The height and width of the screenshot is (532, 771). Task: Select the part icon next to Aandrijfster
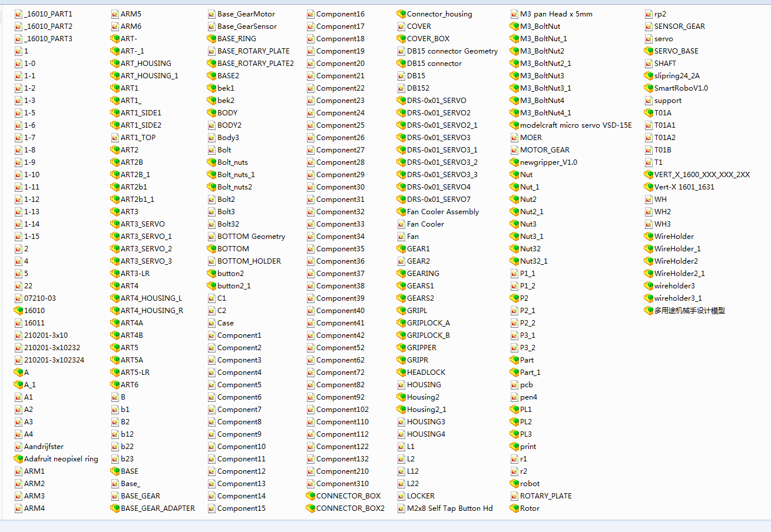pos(19,447)
